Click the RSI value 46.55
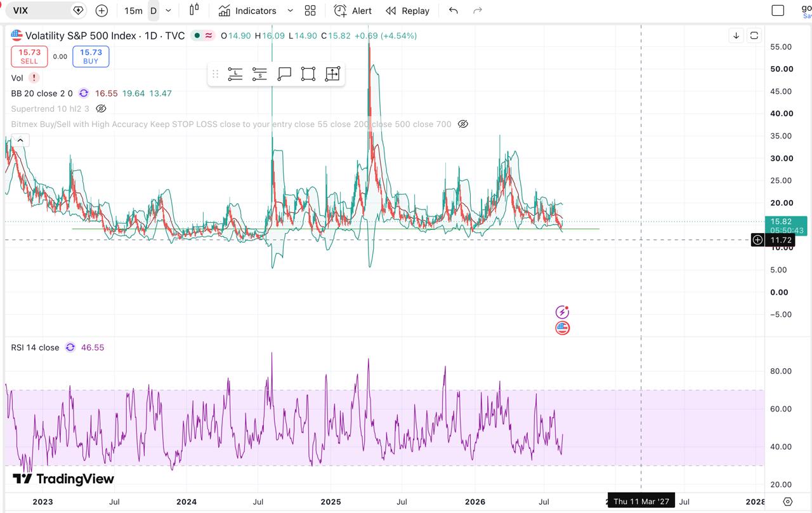 pyautogui.click(x=93, y=347)
